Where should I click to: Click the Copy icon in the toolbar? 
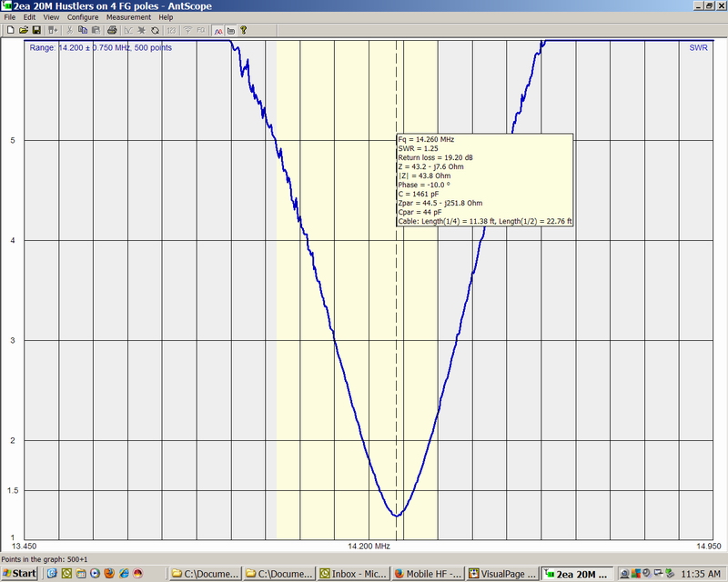click(x=82, y=30)
